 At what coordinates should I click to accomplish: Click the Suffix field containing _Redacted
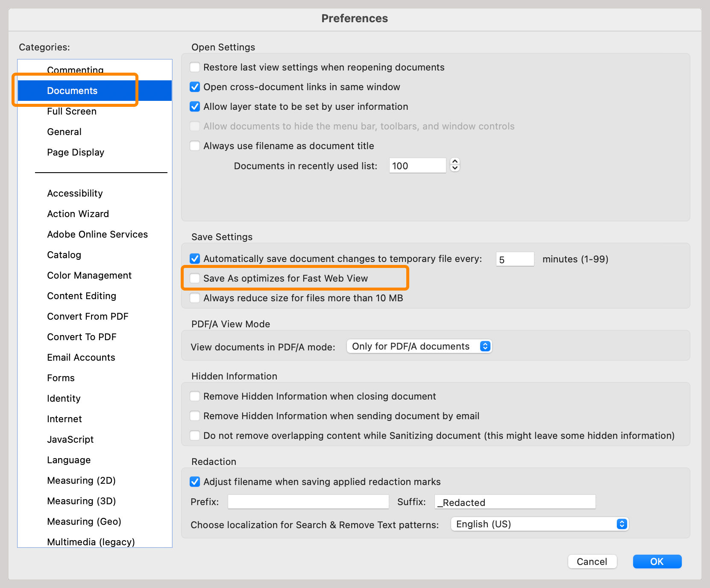515,502
